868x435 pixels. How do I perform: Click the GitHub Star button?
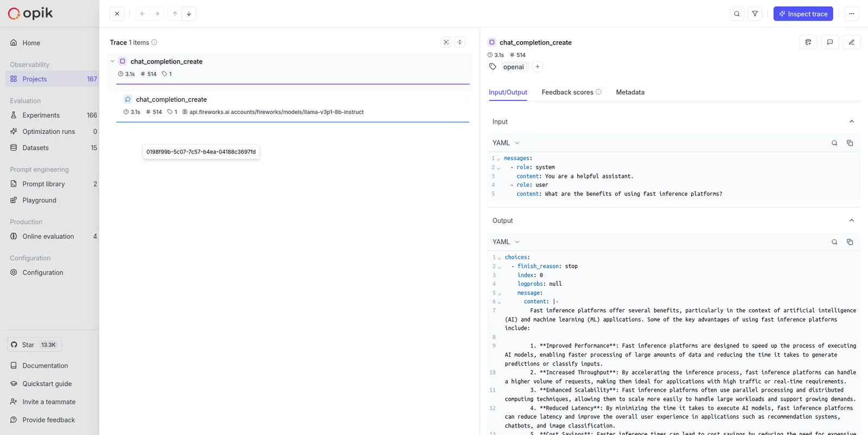pos(34,345)
